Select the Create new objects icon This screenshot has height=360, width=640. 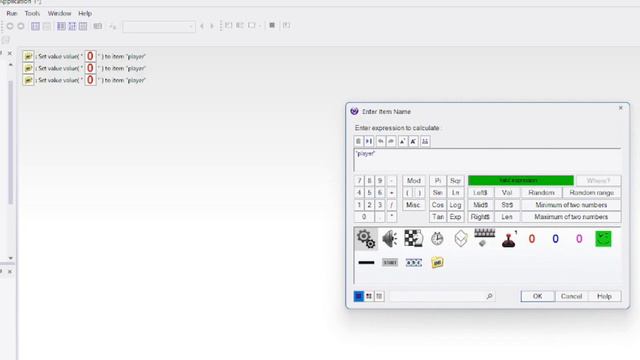(x=461, y=238)
